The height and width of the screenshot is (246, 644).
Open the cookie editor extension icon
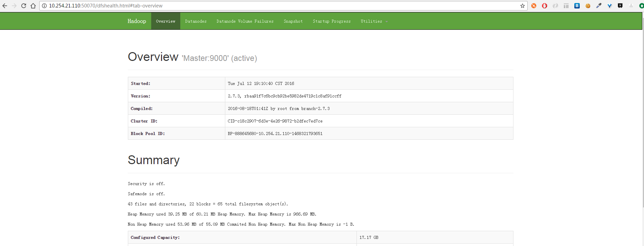coord(588,6)
